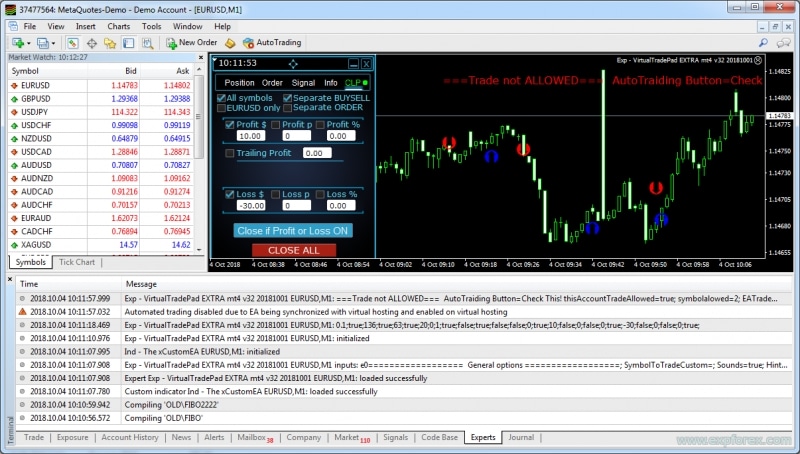800x454 pixels.
Task: Enable the Trailing Profit checkbox
Action: [x=230, y=153]
